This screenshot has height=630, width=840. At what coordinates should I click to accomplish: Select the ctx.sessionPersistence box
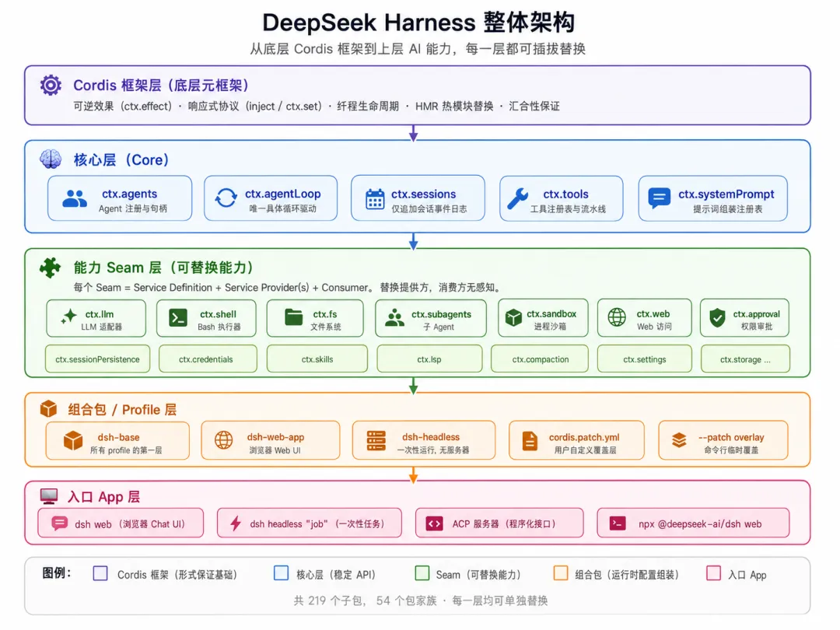(98, 359)
